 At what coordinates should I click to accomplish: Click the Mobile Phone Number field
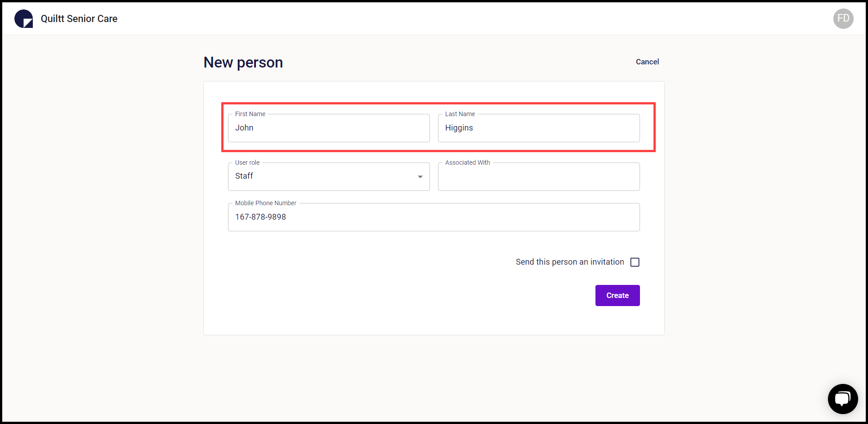434,217
